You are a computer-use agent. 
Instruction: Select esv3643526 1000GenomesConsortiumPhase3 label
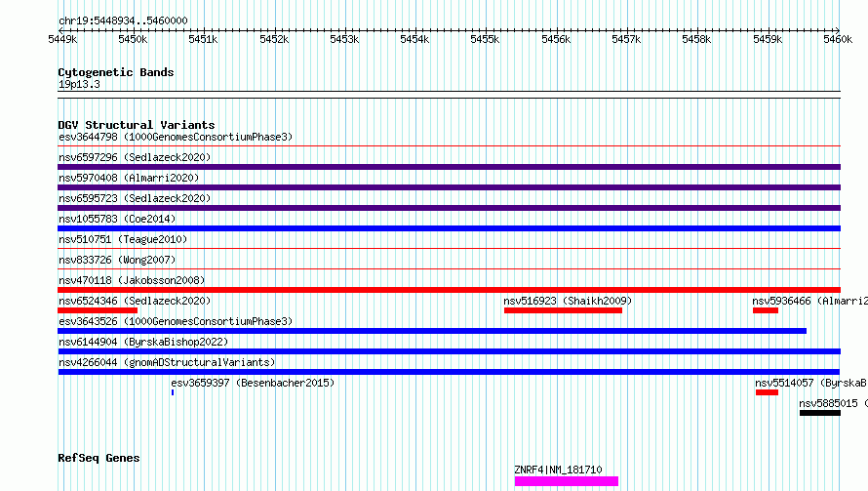[x=176, y=321]
